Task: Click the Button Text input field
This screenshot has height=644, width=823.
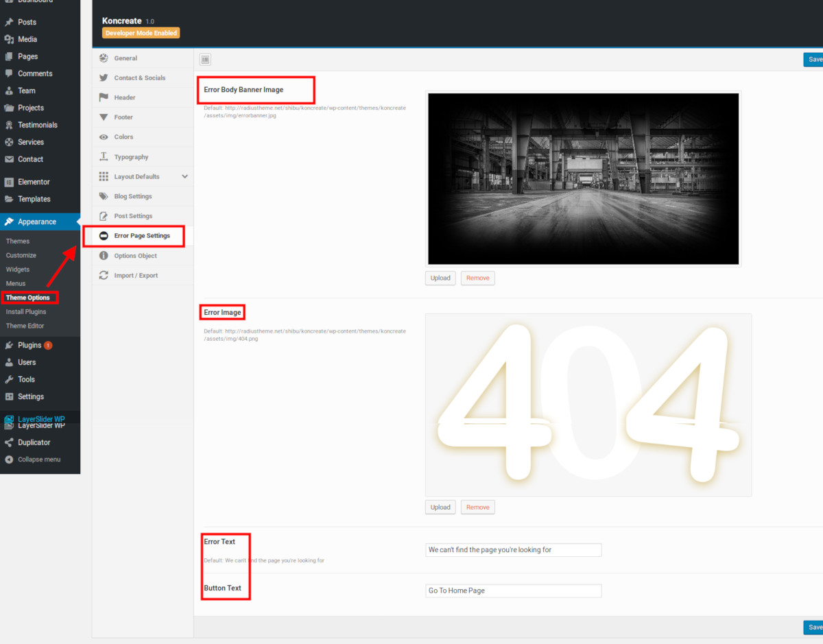Action: click(x=514, y=591)
